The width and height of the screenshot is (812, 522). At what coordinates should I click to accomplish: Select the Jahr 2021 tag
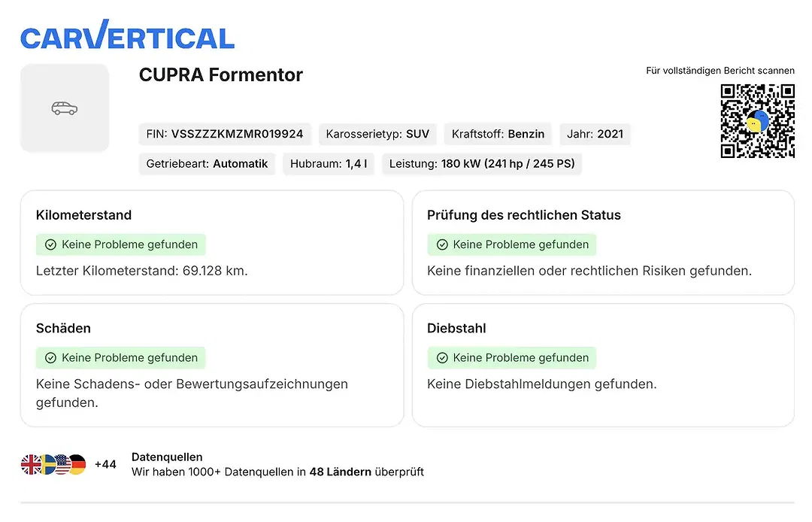click(x=595, y=134)
